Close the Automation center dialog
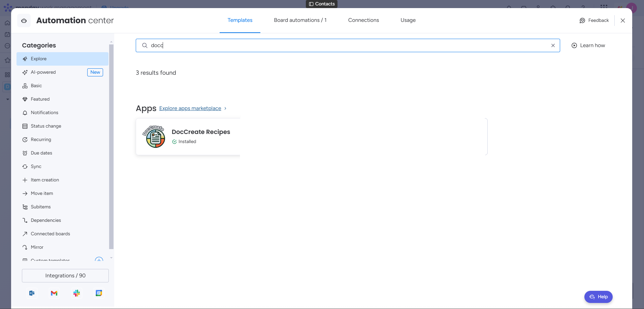The width and height of the screenshot is (644, 309). [623, 21]
